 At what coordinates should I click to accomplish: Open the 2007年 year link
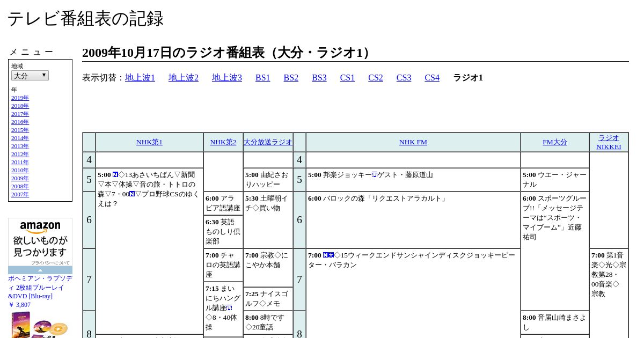(20, 194)
